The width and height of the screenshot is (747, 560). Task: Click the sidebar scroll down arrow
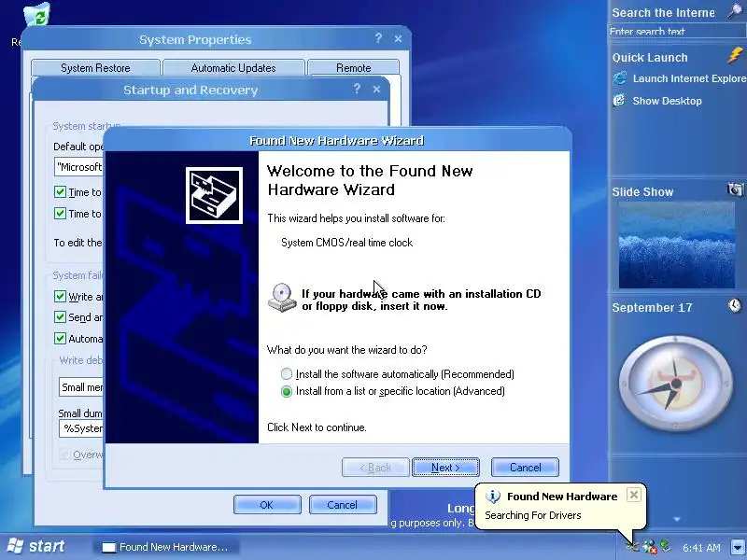tap(676, 520)
